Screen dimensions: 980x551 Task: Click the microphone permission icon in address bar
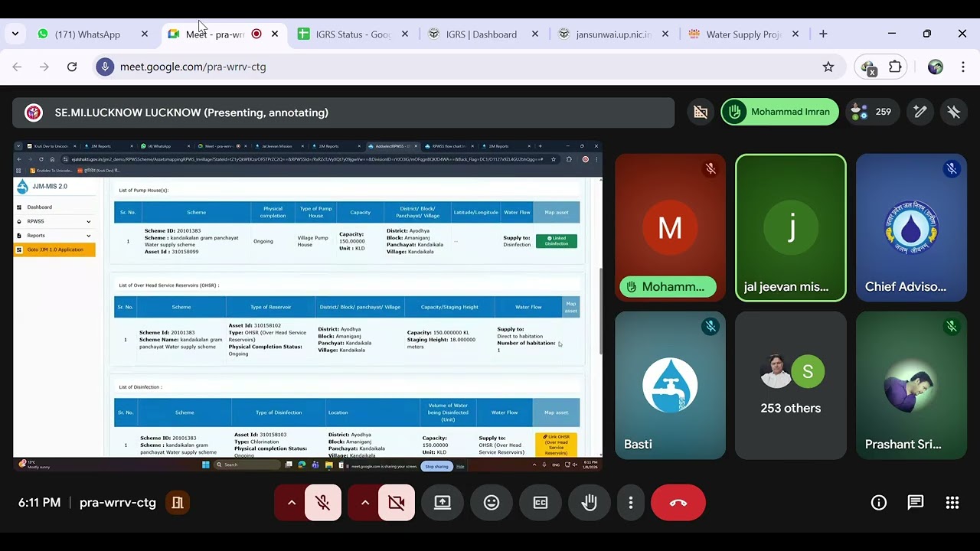point(106,67)
